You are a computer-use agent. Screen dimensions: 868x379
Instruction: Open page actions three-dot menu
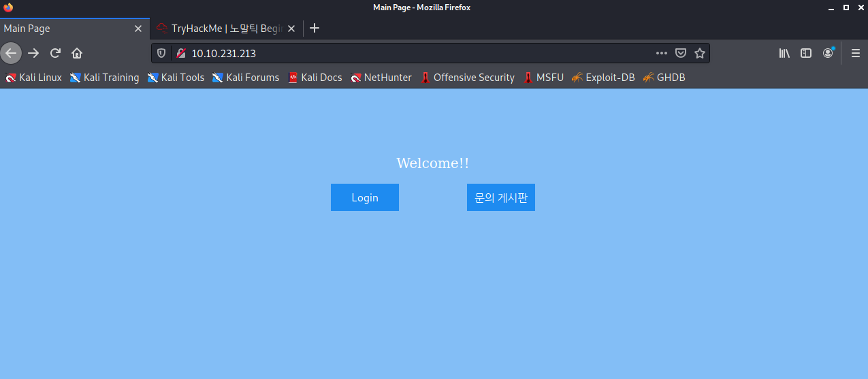pos(662,53)
